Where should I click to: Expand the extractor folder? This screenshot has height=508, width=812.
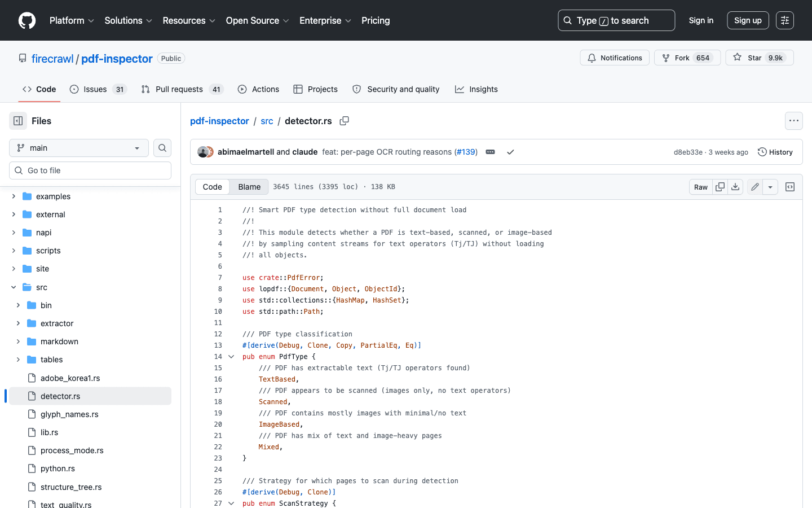coord(18,323)
